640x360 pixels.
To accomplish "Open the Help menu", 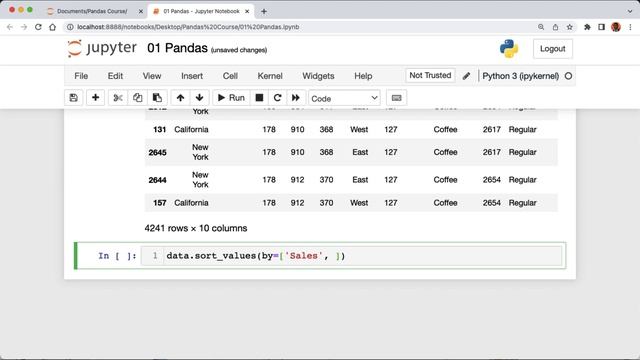I will coord(363,76).
